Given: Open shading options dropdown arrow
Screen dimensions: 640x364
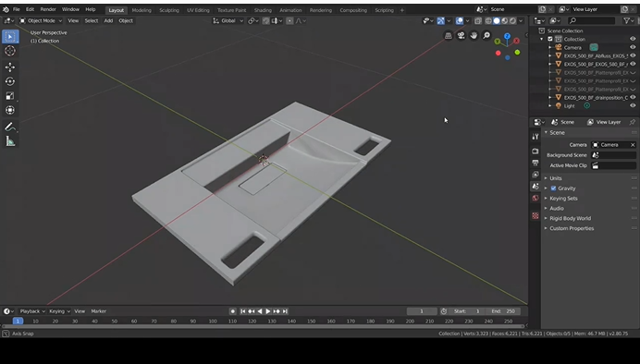Looking at the screenshot, I should coord(521,21).
